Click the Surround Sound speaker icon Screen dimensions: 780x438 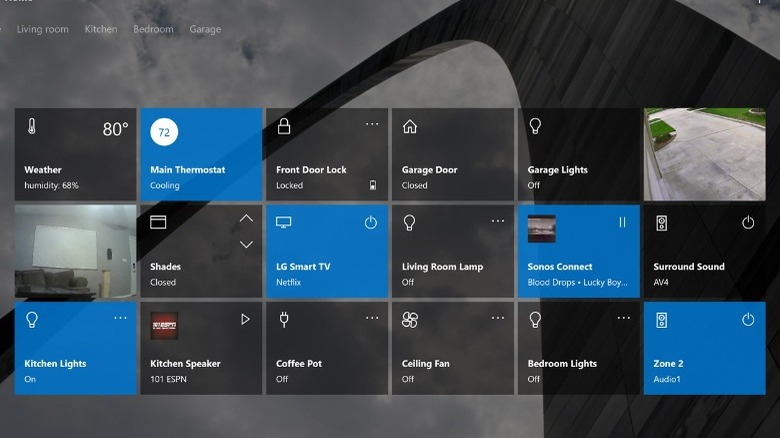[x=661, y=223]
